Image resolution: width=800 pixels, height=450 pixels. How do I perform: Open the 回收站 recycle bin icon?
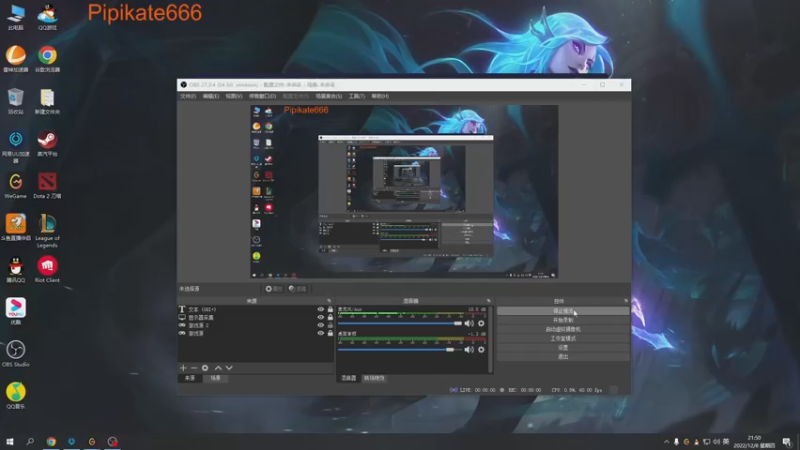(16, 101)
